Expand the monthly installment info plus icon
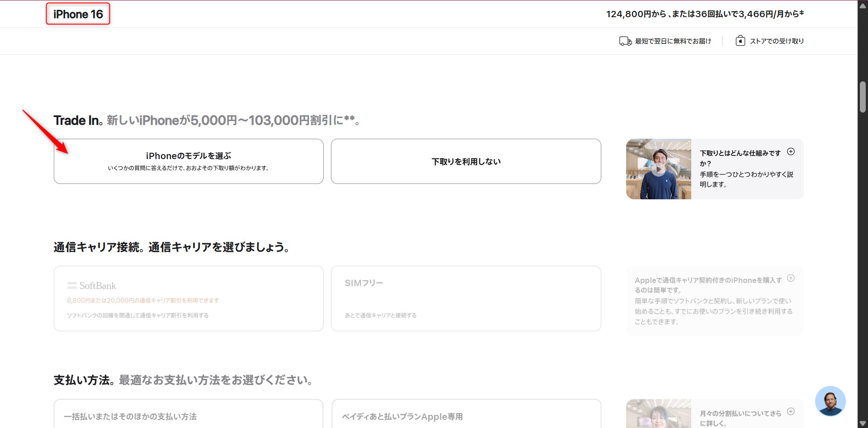 791,411
